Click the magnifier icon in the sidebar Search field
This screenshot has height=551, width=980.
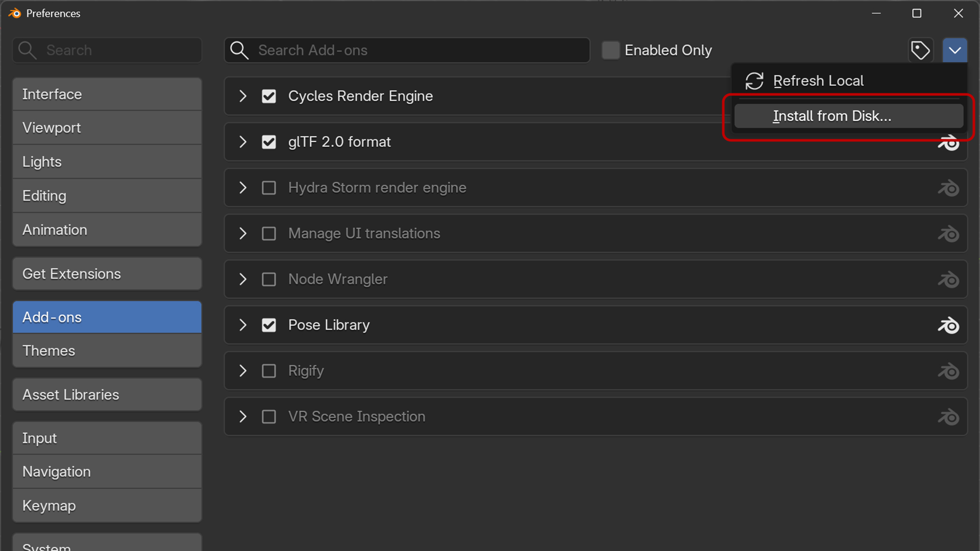(27, 50)
